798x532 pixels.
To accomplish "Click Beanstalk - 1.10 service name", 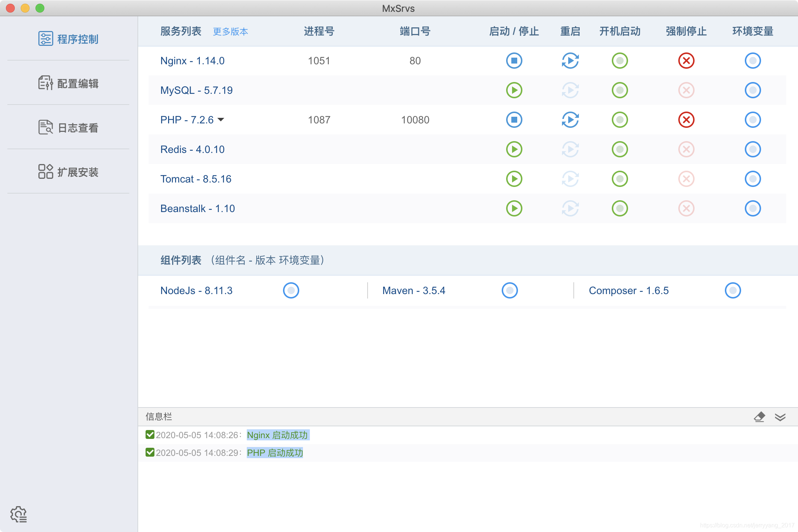I will 197,208.
